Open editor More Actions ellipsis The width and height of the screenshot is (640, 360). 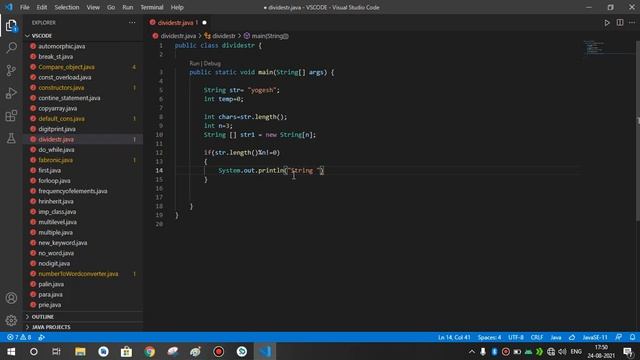click(x=632, y=23)
